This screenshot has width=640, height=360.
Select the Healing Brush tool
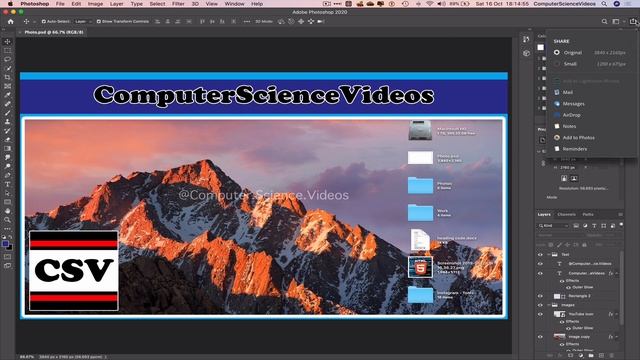click(x=7, y=104)
